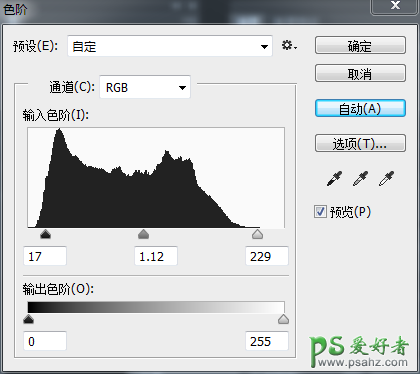The width and height of the screenshot is (420, 374).
Task: Click the input shadow field showing 17
Action: click(45, 256)
